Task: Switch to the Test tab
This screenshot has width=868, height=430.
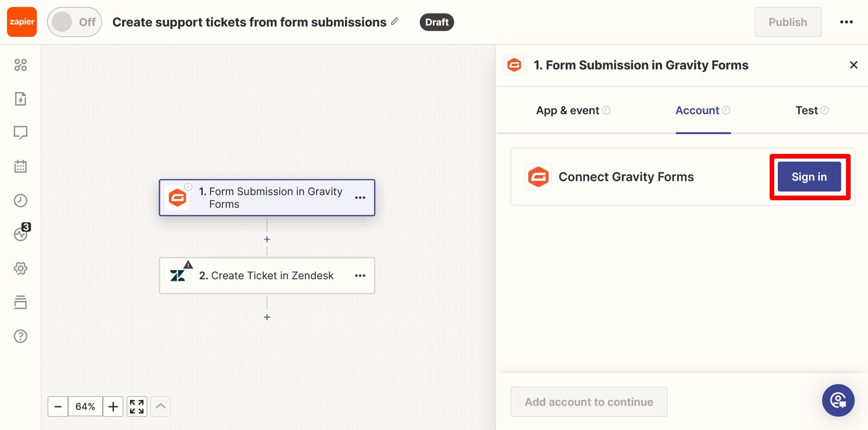Action: click(x=812, y=111)
